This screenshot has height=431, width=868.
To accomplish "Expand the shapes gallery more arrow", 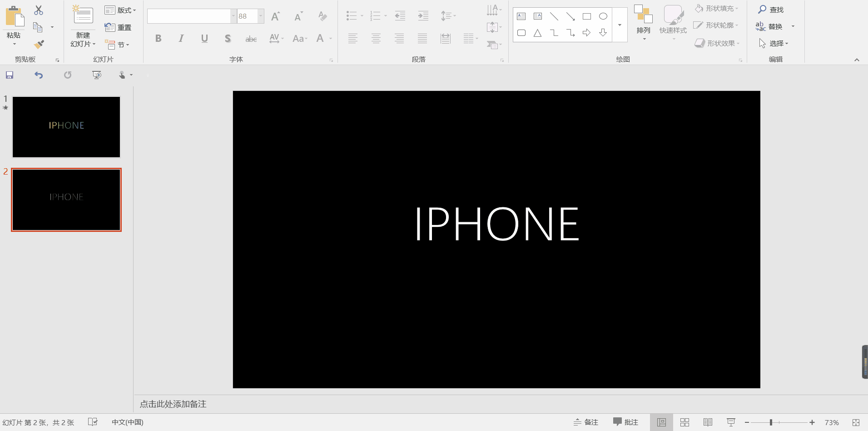I will 620,25.
